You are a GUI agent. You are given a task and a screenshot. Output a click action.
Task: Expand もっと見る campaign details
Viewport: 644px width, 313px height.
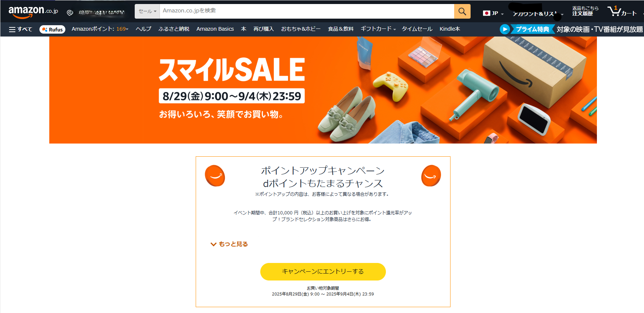pyautogui.click(x=229, y=244)
